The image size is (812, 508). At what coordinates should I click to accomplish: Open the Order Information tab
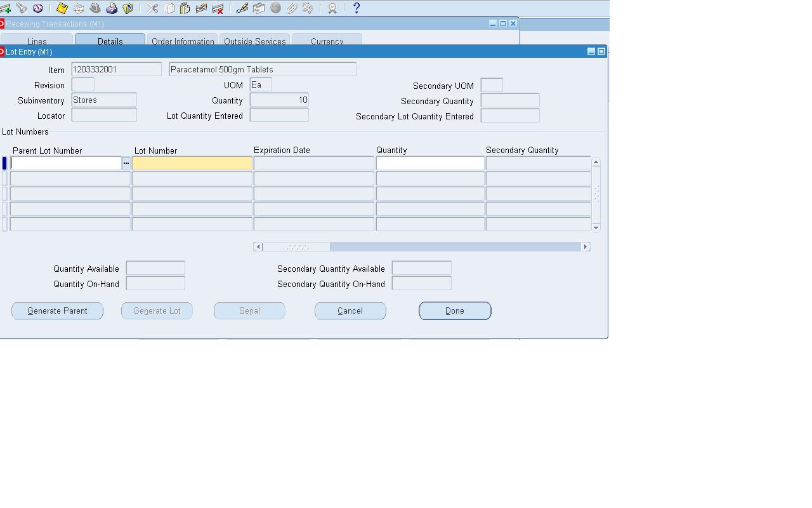pos(183,41)
